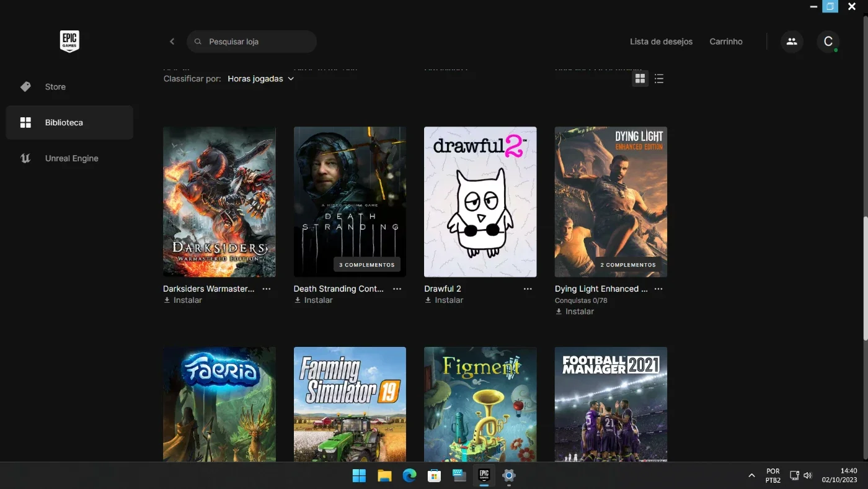The height and width of the screenshot is (489, 868).
Task: Open the account profile avatar C
Action: coord(828,42)
